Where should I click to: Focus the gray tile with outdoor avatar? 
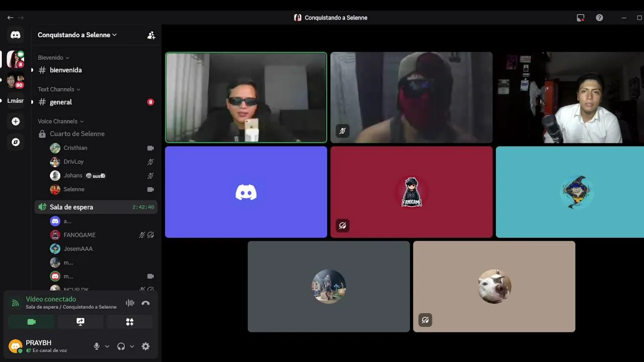(x=329, y=287)
